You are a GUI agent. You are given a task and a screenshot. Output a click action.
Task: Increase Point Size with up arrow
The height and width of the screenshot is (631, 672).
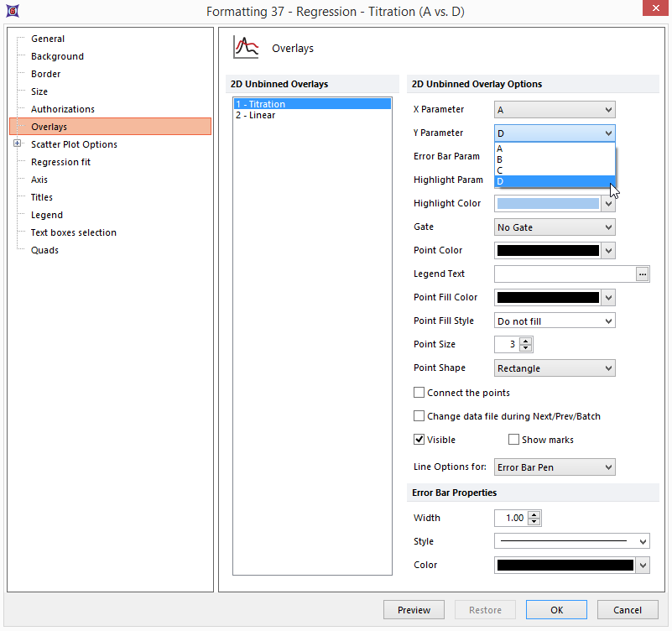coord(526,341)
